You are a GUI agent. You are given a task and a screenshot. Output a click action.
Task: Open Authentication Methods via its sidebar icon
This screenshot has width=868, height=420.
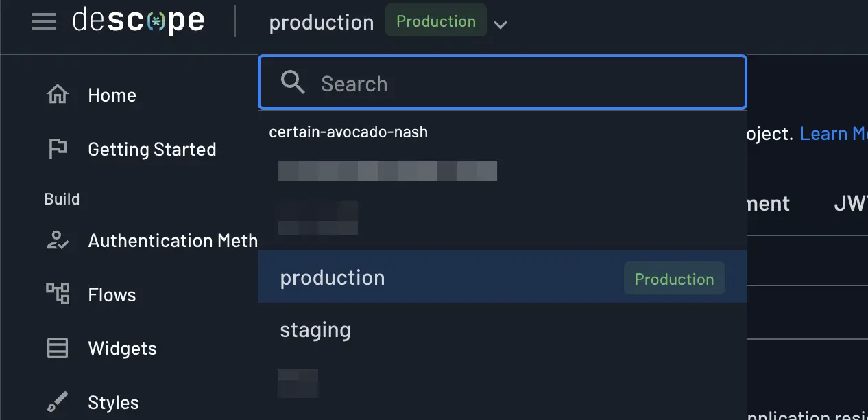(59, 241)
